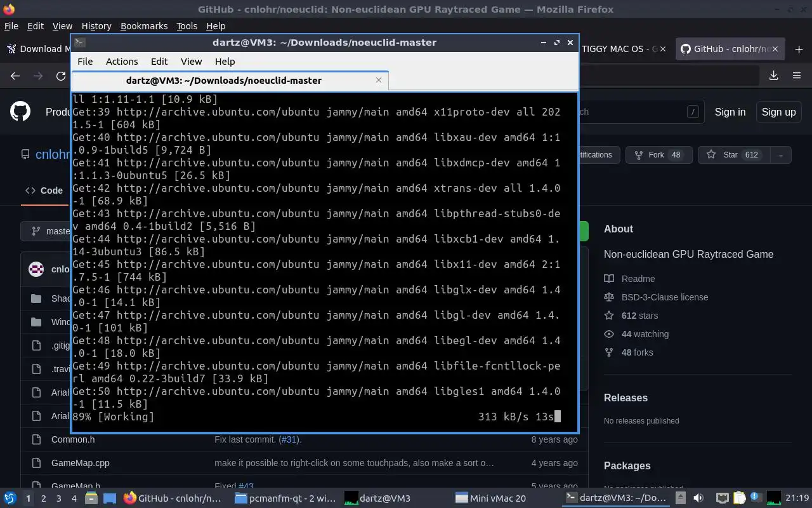Open the clipboard manager tray icon

739,498
